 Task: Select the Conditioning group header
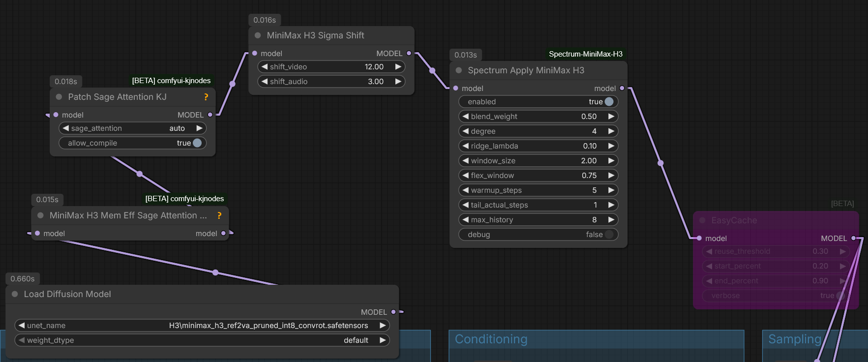(x=596, y=339)
